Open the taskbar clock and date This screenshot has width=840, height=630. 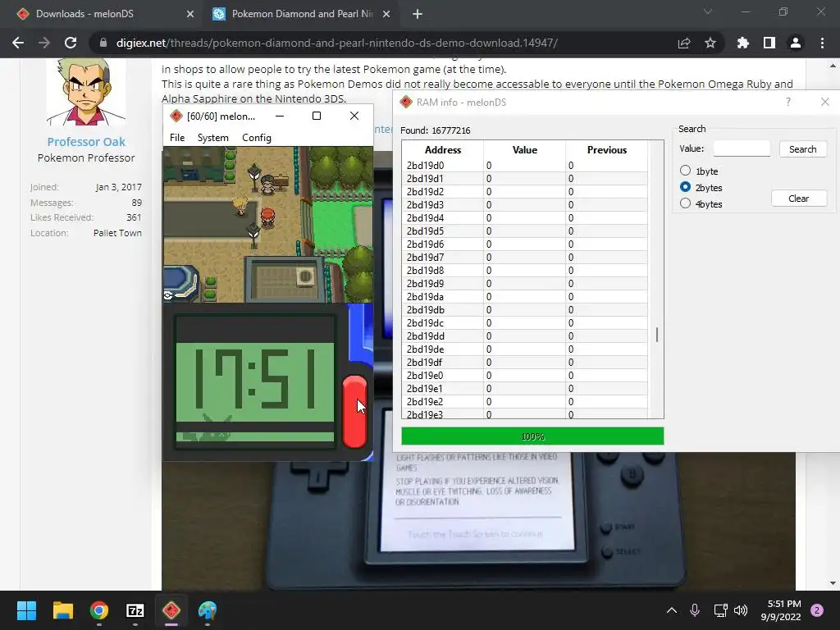[781, 610]
